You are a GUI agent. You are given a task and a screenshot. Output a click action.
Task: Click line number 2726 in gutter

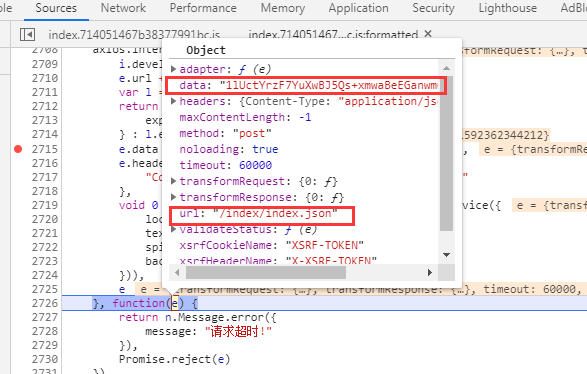[x=45, y=303]
